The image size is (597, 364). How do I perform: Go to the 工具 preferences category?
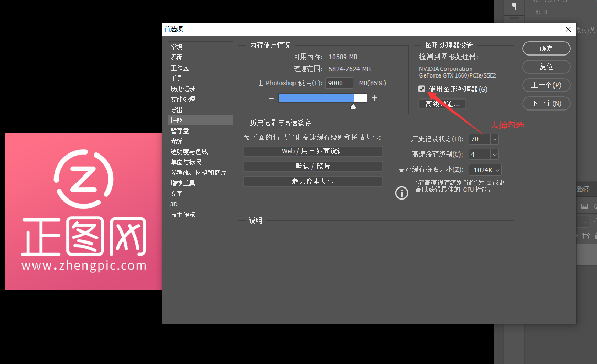[200, 79]
